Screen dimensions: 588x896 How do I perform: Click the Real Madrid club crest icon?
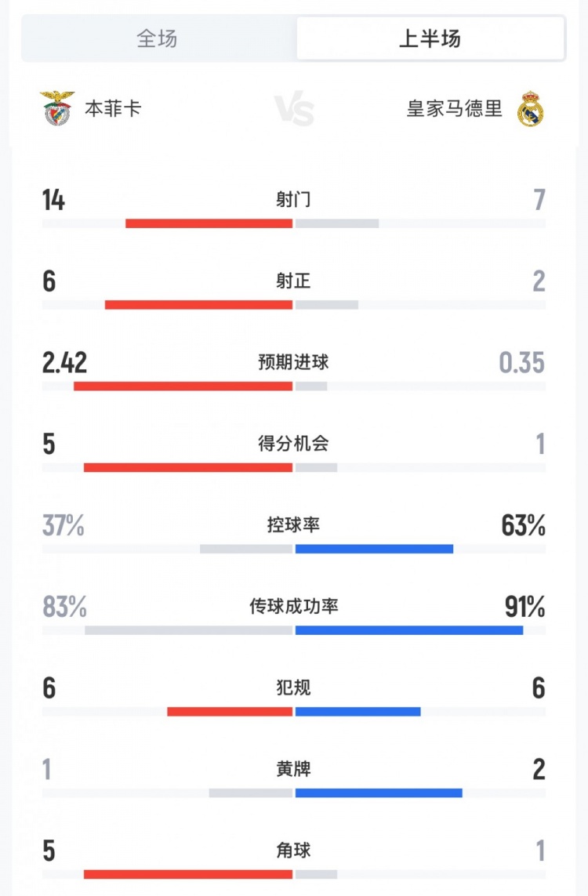click(531, 108)
